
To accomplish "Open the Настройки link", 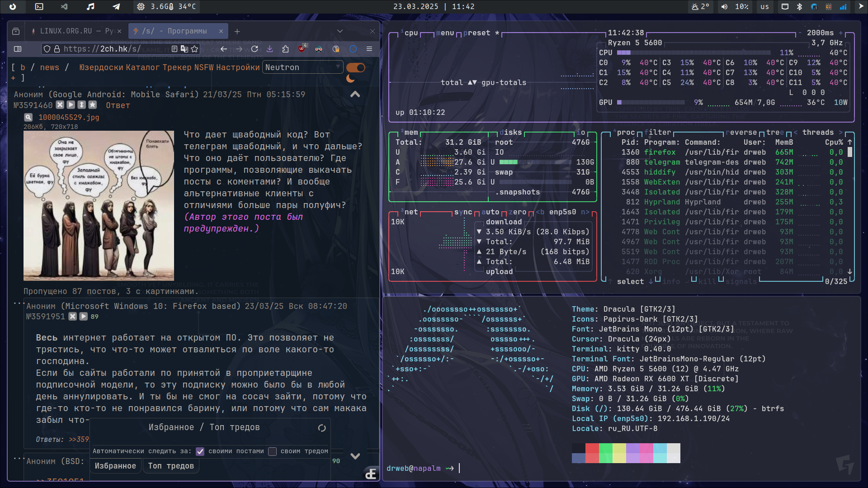I will [x=238, y=67].
